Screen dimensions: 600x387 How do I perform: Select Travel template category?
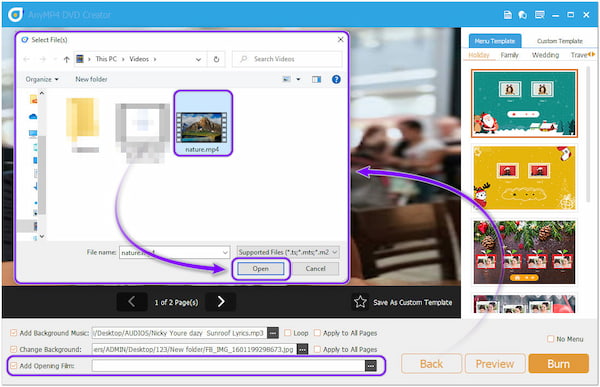pyautogui.click(x=579, y=55)
